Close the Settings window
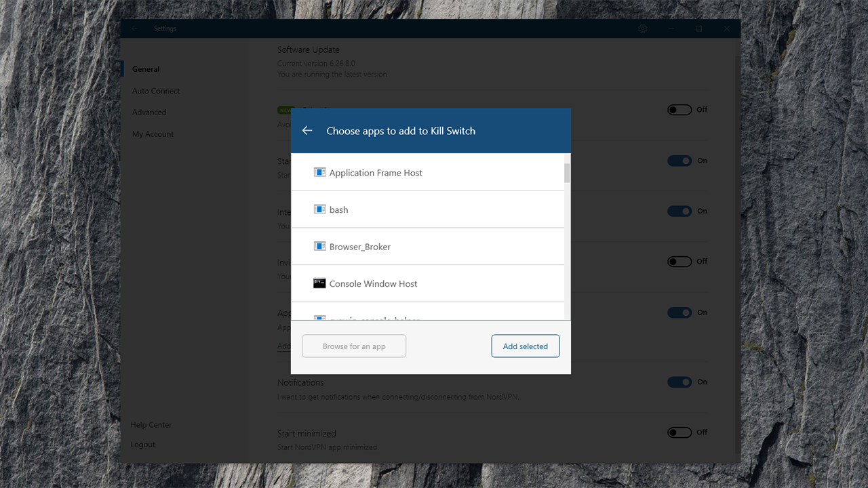 pos(726,29)
